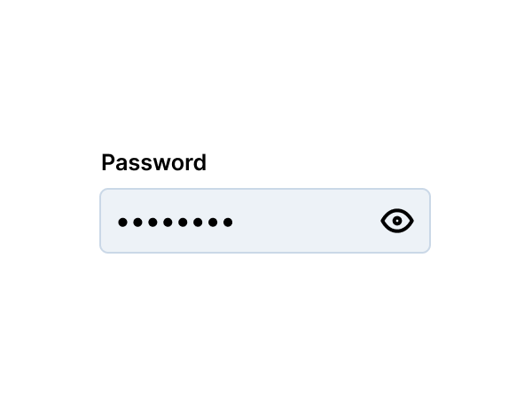Activate the password text box
Screen dimensions: 532x399
265,221
